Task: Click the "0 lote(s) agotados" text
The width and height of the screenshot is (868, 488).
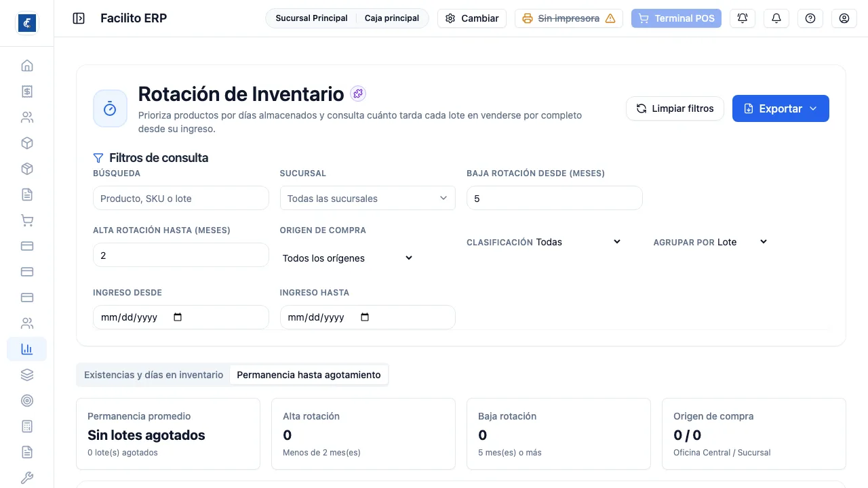Action: (123, 452)
